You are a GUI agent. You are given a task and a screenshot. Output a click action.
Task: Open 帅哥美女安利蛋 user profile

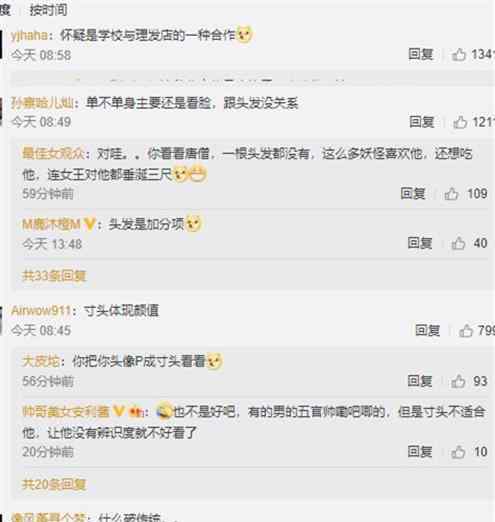point(66,412)
